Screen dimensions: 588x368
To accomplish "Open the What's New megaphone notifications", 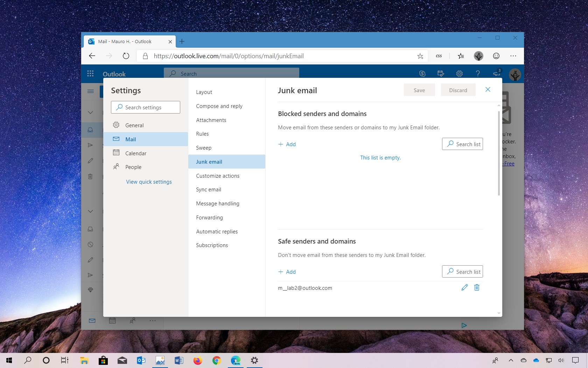I will pos(496,74).
